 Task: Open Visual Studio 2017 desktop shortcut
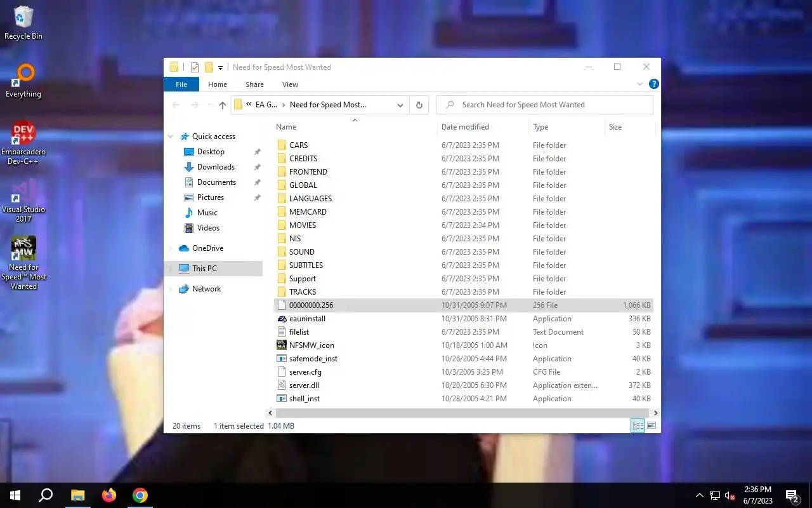pos(23,200)
